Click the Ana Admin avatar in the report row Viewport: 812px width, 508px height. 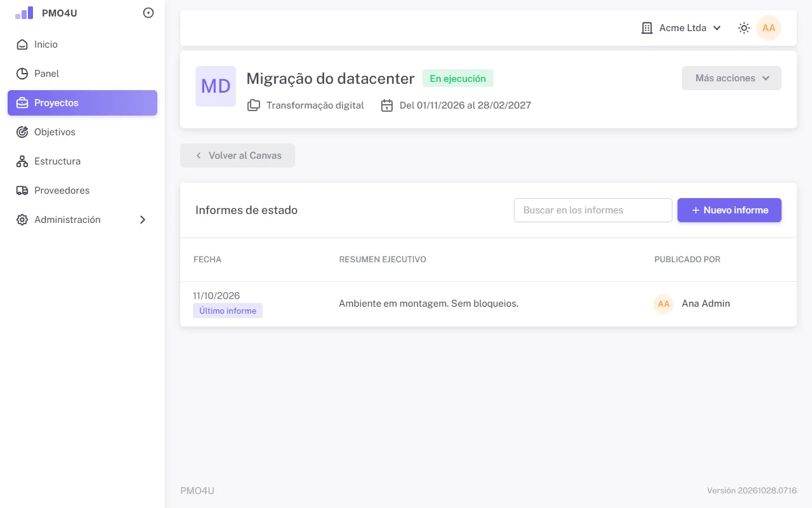click(x=664, y=304)
